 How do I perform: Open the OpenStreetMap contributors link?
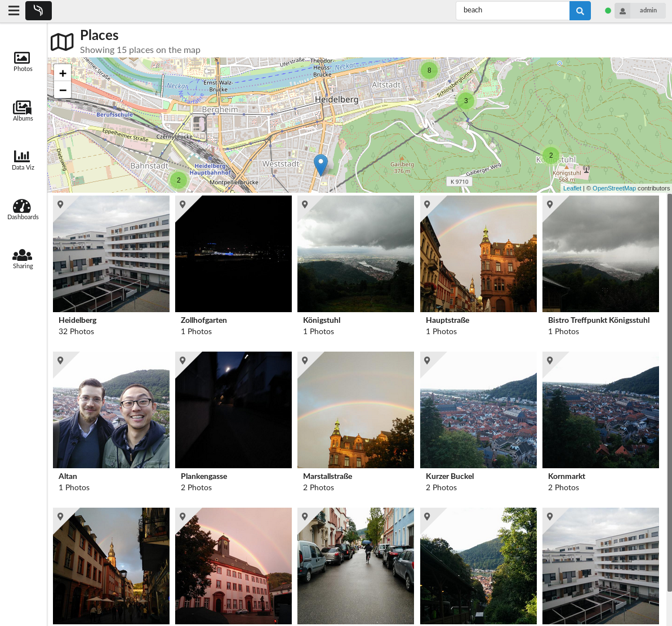(x=614, y=188)
